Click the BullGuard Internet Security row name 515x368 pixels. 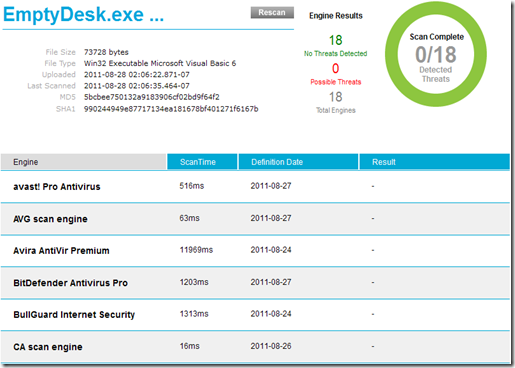(74, 315)
